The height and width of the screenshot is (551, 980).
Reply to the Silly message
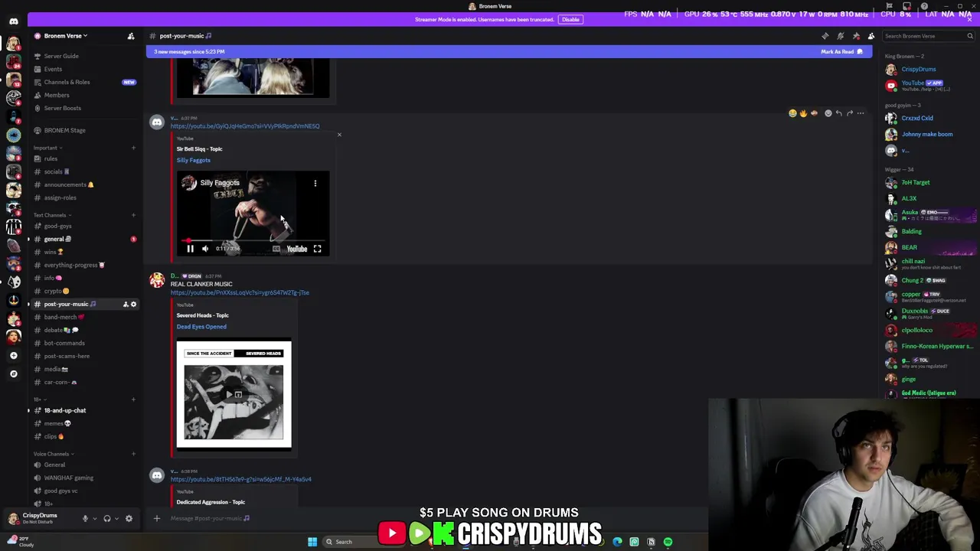click(x=838, y=113)
